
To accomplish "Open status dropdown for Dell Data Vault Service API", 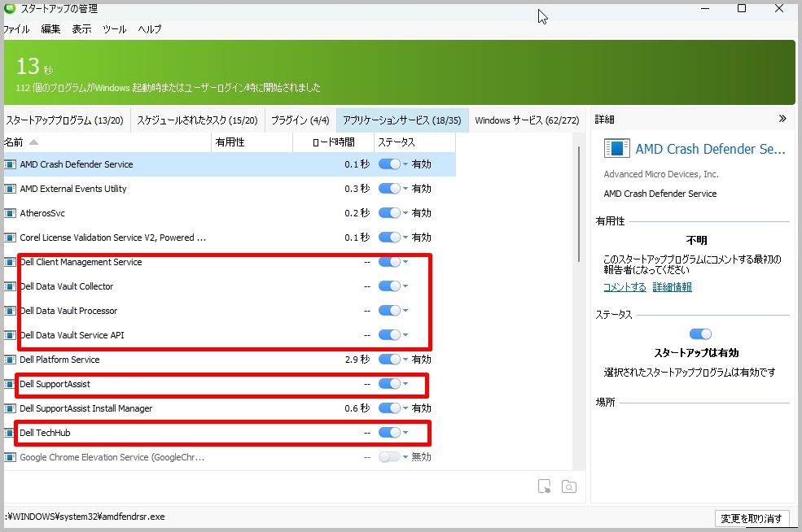I will pyautogui.click(x=405, y=334).
